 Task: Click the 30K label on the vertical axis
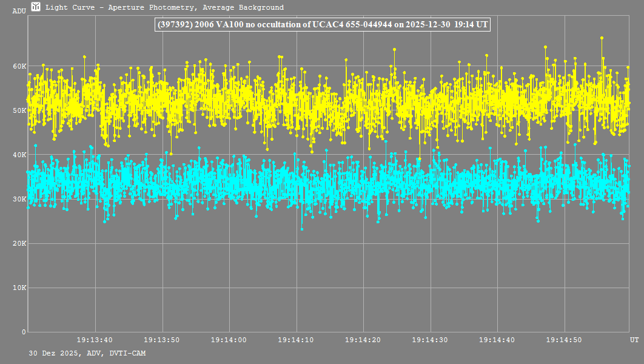20,199
